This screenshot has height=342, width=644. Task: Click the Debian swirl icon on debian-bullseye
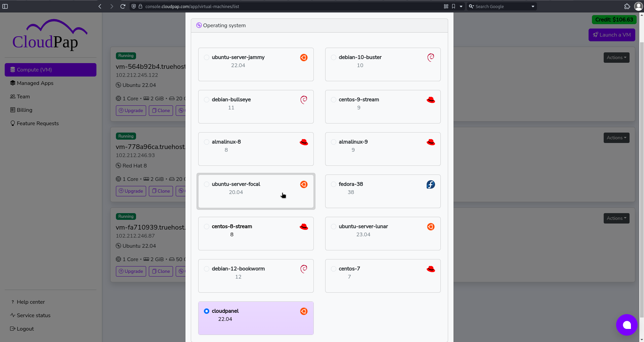tap(303, 100)
